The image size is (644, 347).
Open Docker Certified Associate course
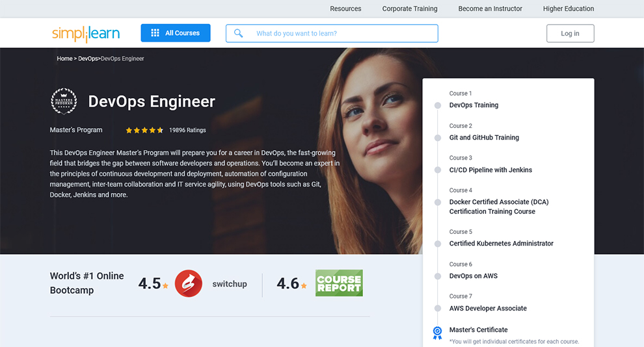(x=498, y=207)
